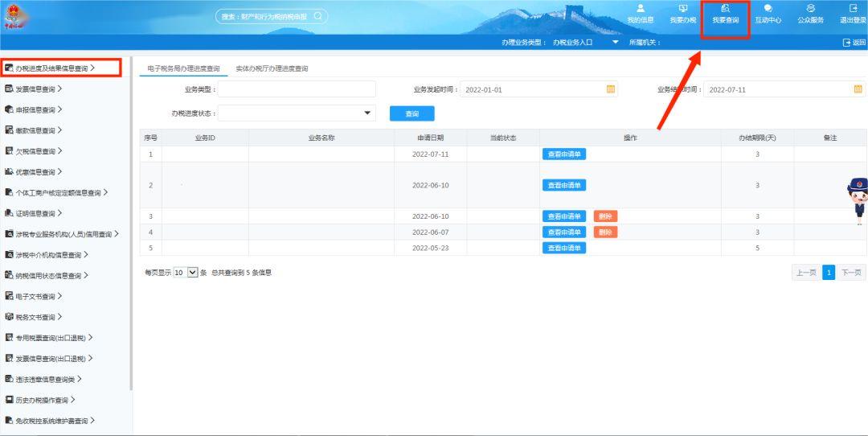Click the 返回 back icon

click(x=846, y=43)
